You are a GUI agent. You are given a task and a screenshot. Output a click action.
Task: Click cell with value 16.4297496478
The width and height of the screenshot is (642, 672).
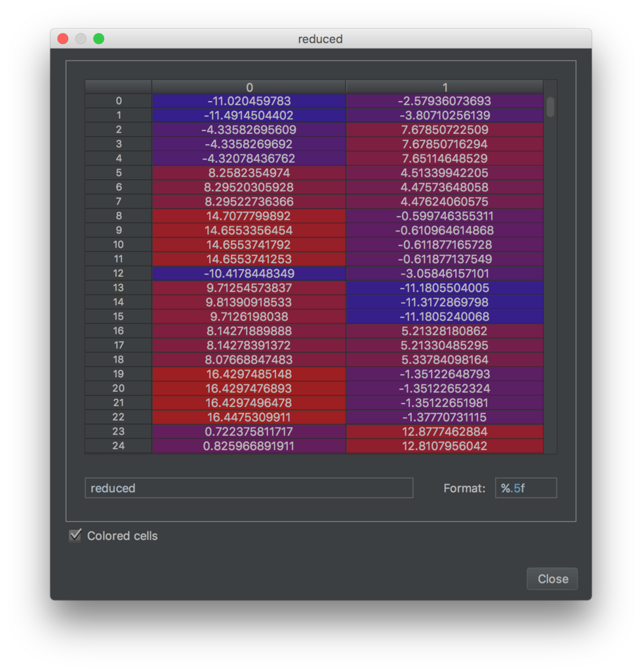tap(249, 402)
